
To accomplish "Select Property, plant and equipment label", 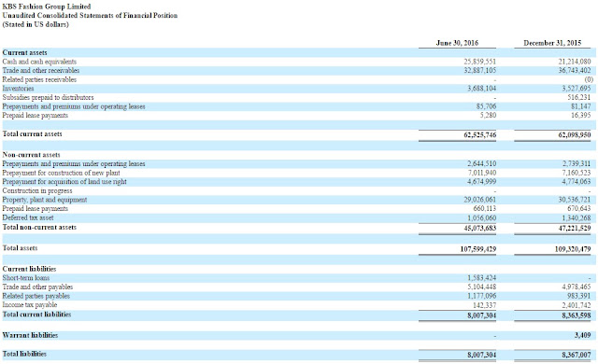I will (x=45, y=200).
